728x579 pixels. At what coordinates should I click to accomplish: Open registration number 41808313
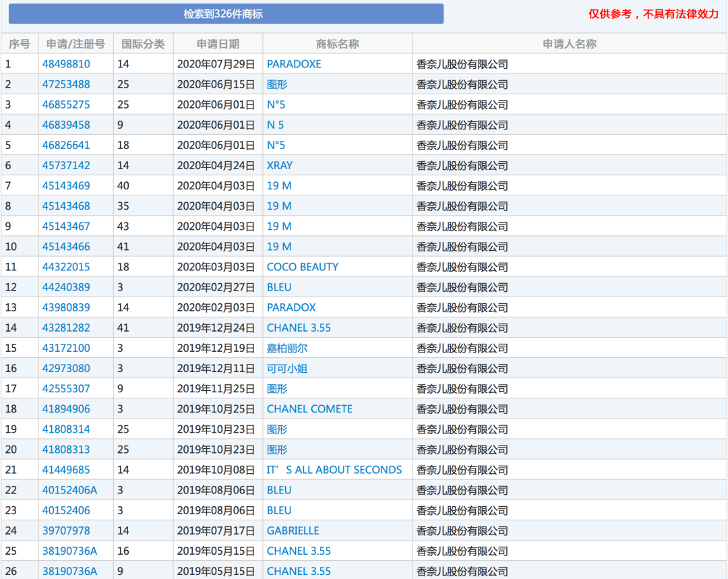coord(66,450)
